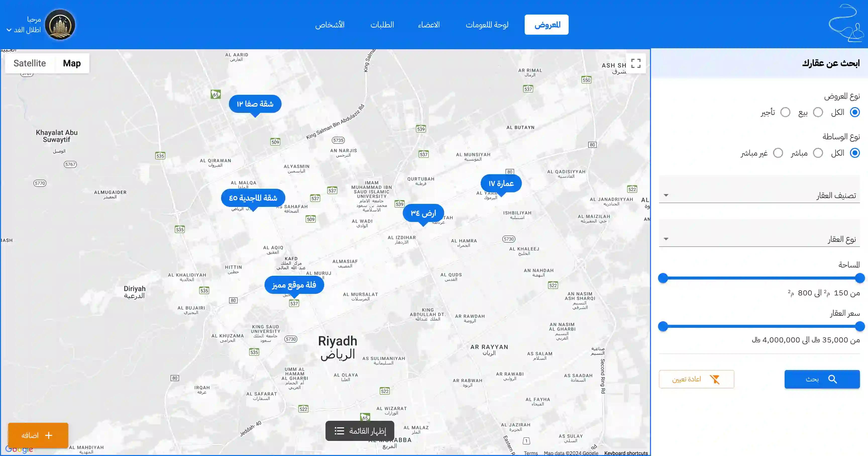Open map marker عمارة ١٧

[501, 184]
